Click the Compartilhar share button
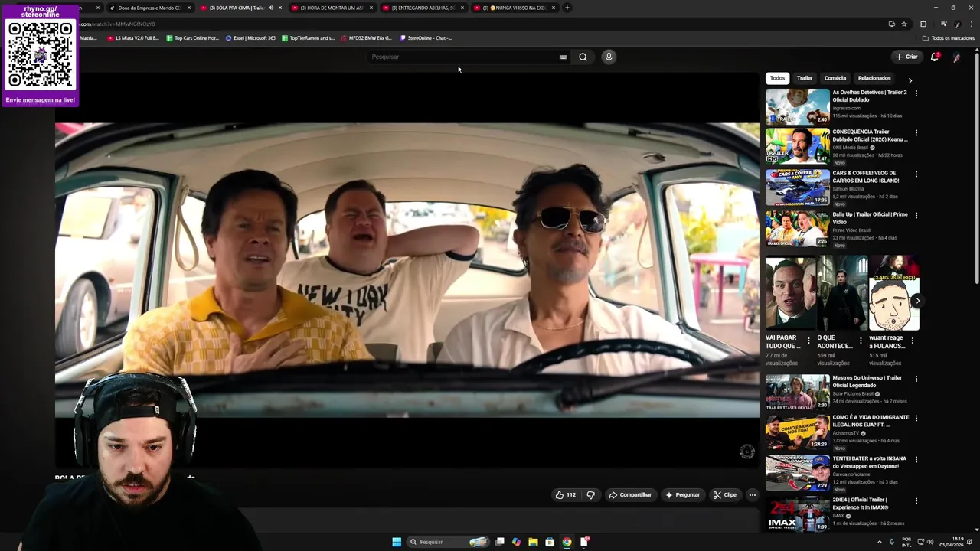 point(630,495)
